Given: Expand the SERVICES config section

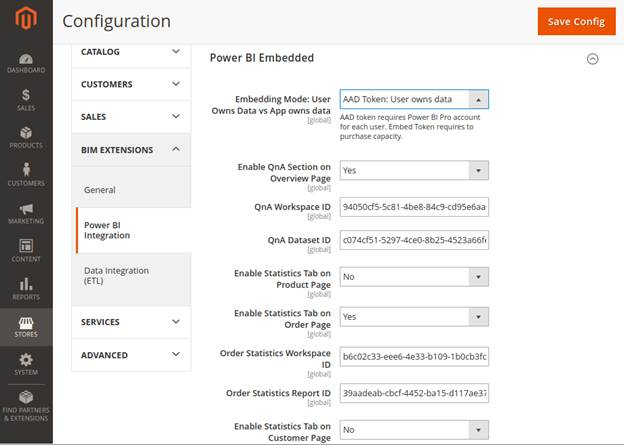Looking at the screenshot, I should [131, 322].
